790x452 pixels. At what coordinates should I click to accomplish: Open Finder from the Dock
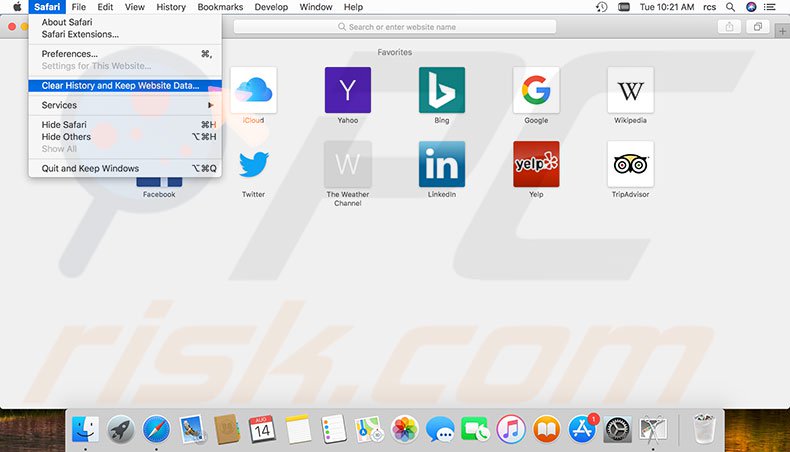[x=85, y=429]
